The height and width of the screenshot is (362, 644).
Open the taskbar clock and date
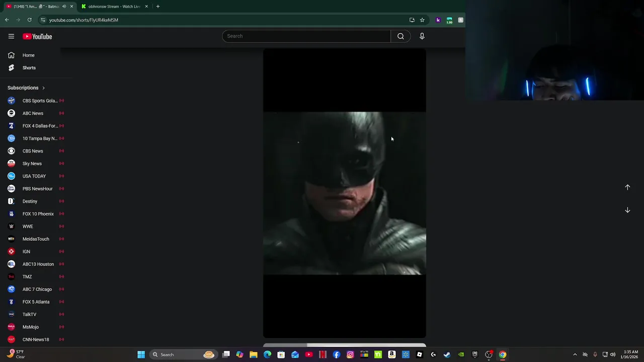(630, 354)
